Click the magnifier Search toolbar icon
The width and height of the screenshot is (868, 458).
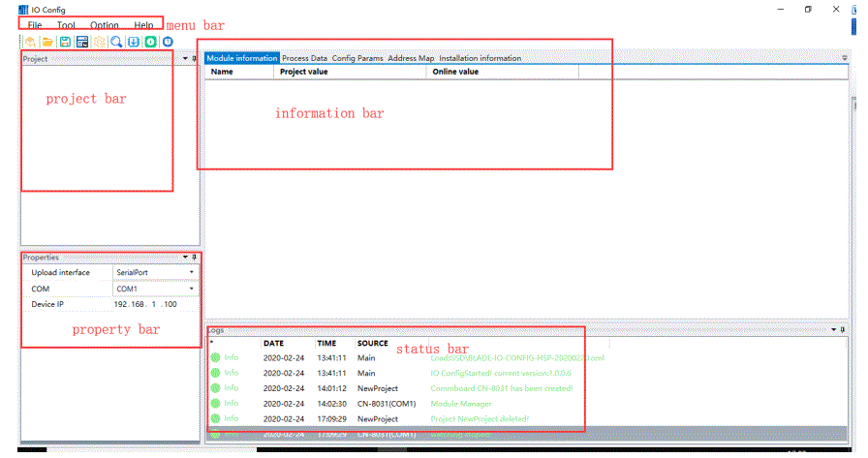coord(116,42)
